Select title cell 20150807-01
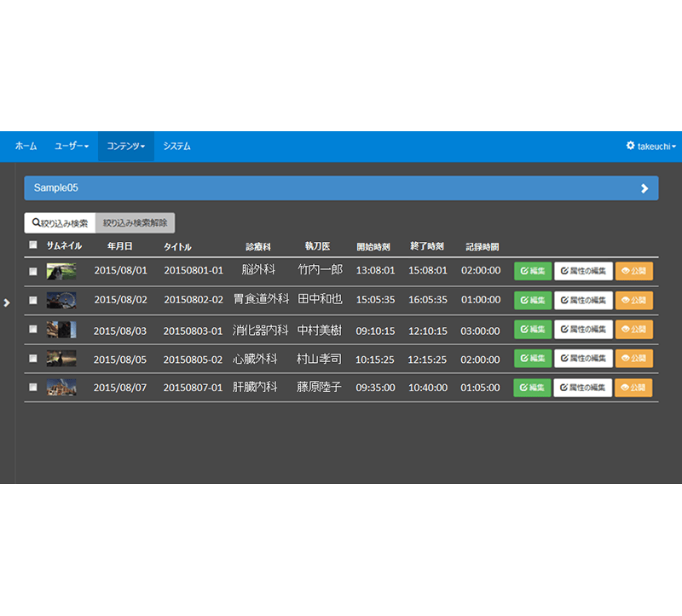This screenshot has height=616, width=682. tap(194, 388)
